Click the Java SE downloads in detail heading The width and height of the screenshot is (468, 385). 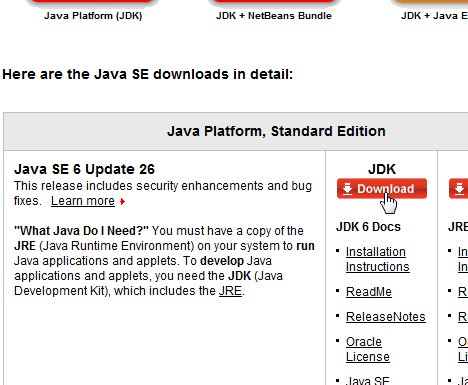[148, 74]
